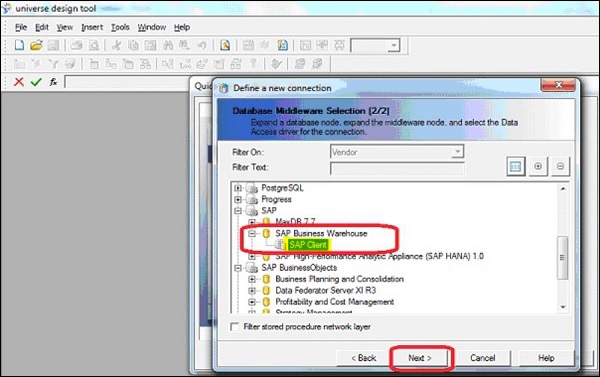Enable Filter stored procedure network layer checkbox
This screenshot has height=377, width=600.
pyautogui.click(x=234, y=326)
